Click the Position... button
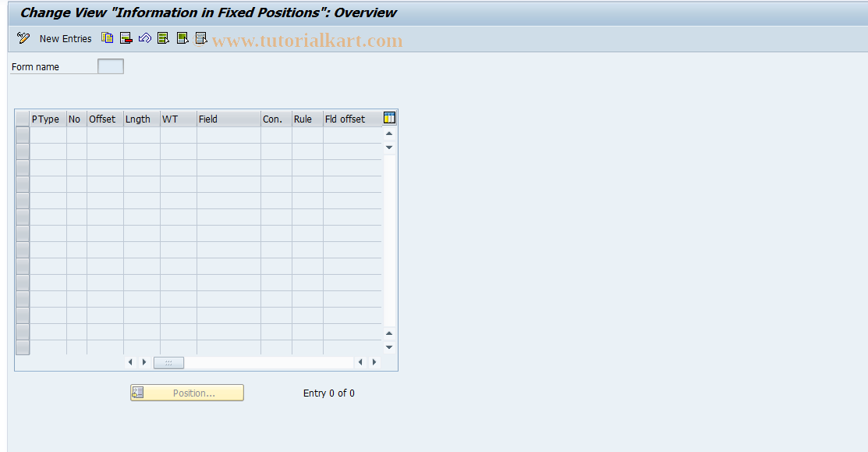The height and width of the screenshot is (452, 868). tap(187, 393)
